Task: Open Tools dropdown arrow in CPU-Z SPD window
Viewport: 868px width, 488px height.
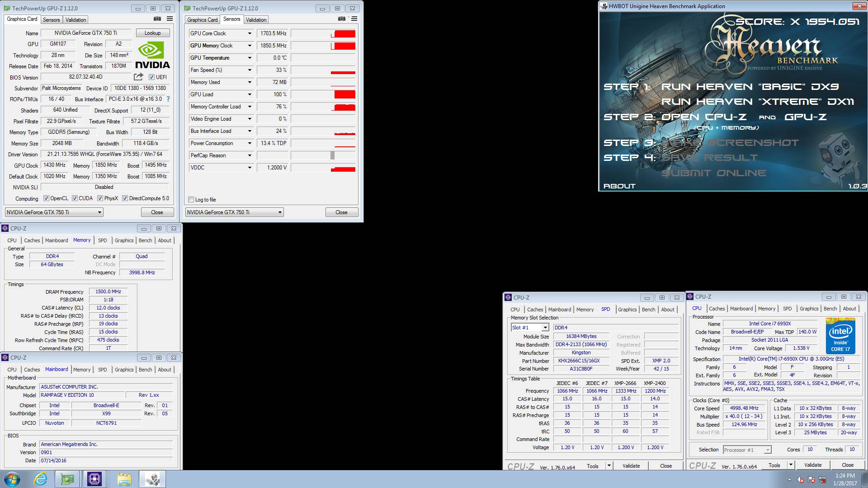Action: pos(609,465)
